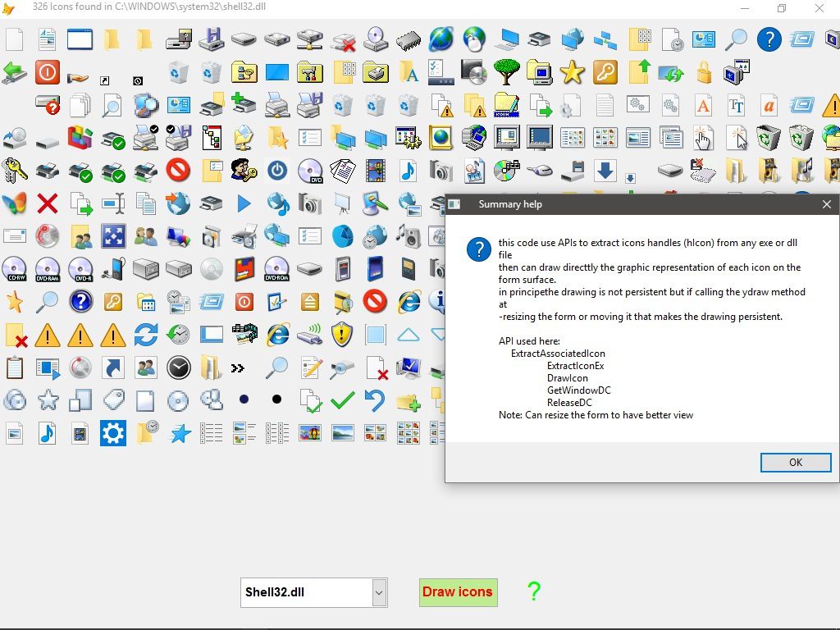The height and width of the screenshot is (630, 840).
Task: Click the pie chart icon
Action: click(342, 236)
